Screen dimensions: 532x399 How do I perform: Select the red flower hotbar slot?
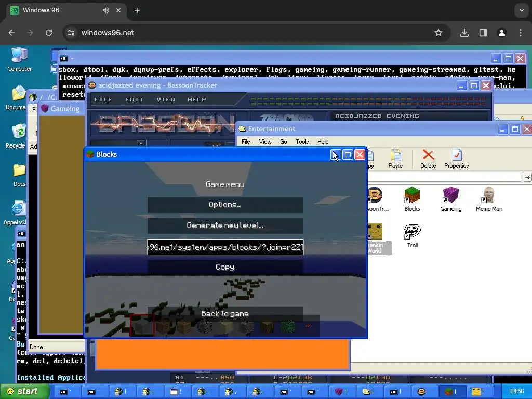(309, 326)
